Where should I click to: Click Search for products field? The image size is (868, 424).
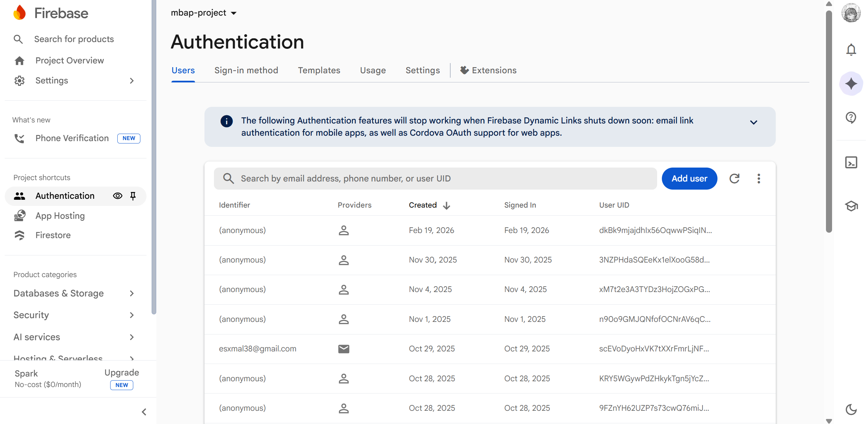pos(74,39)
